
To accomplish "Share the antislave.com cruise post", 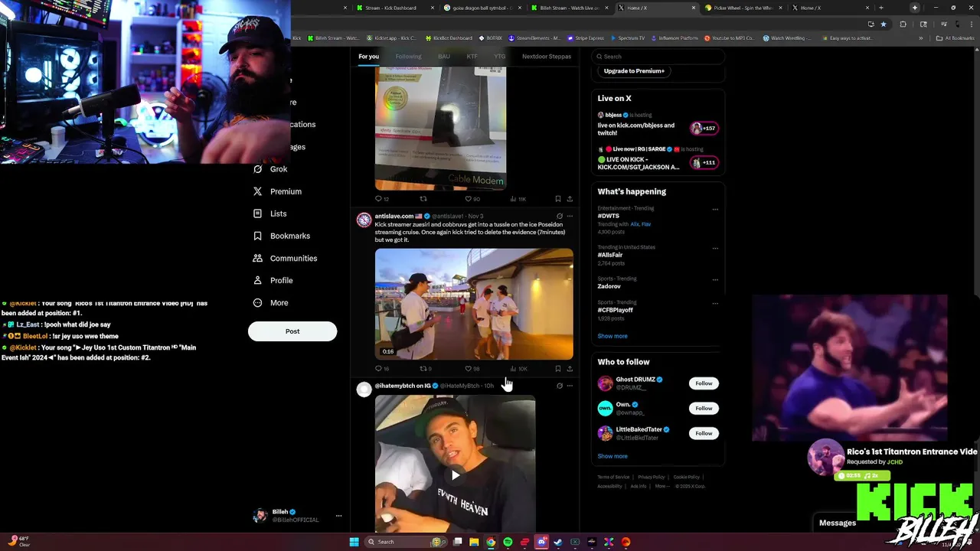I will click(570, 369).
